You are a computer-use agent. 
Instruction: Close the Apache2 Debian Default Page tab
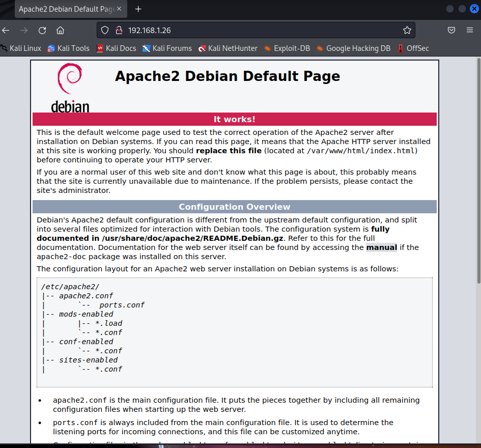point(119,9)
